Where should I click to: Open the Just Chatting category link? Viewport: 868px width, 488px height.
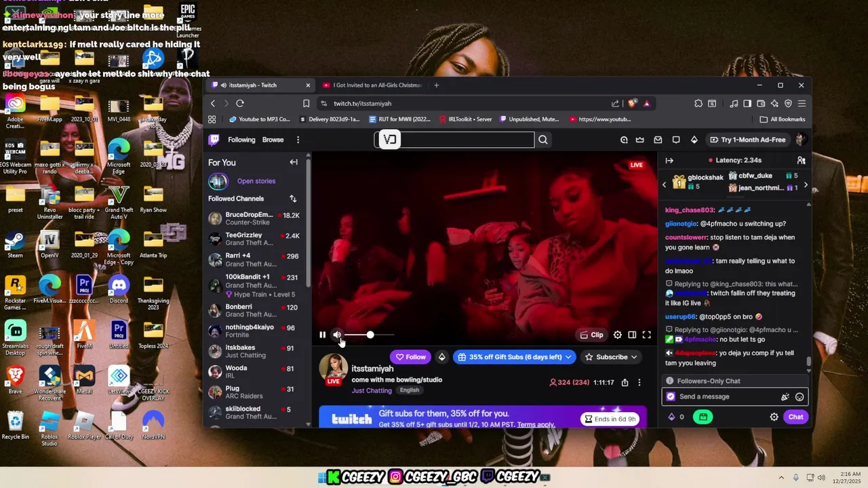point(372,390)
